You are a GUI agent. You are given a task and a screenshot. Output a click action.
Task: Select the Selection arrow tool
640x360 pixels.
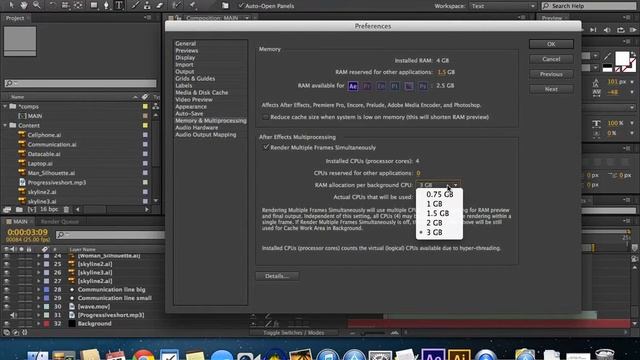coord(11,5)
